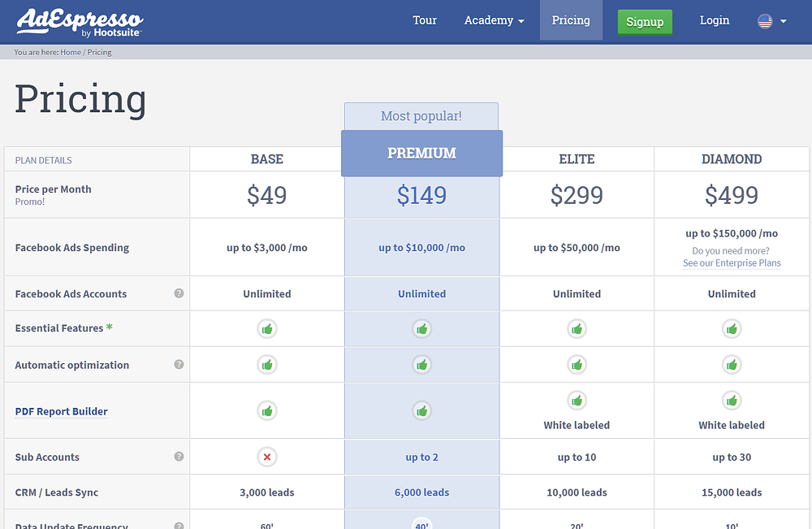
Task: Click the green asterisk next to Essential Features
Action: click(110, 327)
